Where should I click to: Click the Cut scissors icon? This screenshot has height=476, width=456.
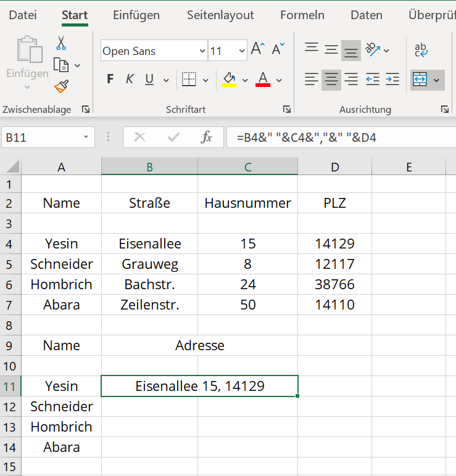(61, 43)
